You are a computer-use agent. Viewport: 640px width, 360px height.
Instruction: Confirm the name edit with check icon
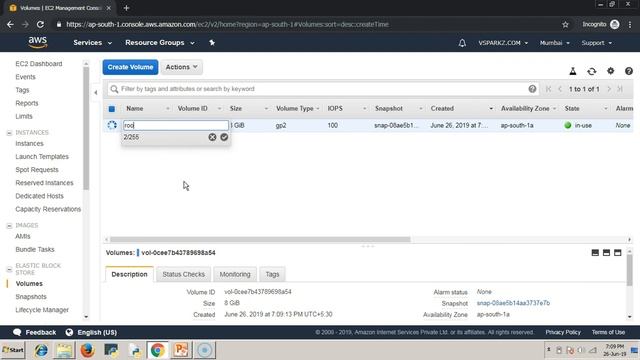(224, 137)
